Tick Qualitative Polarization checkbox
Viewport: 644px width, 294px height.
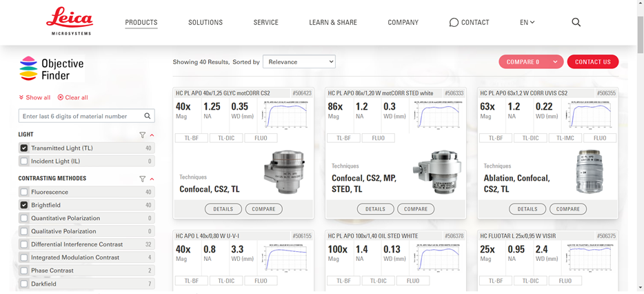point(24,231)
